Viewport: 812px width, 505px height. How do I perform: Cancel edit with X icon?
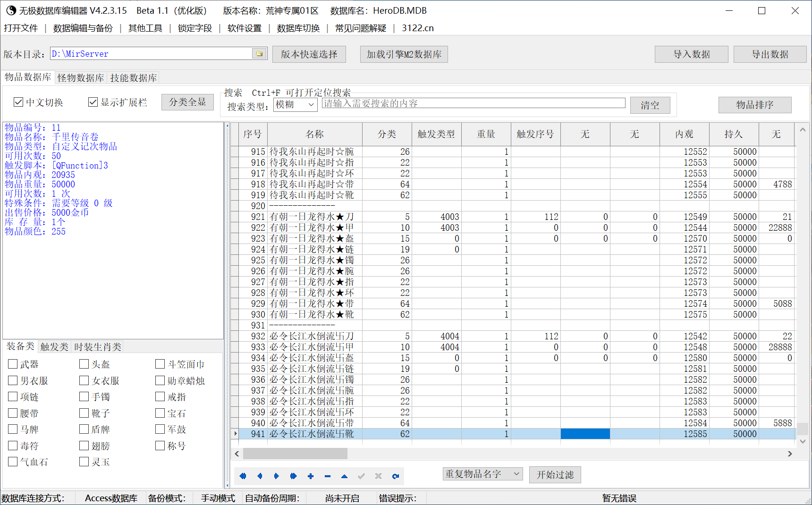click(379, 476)
